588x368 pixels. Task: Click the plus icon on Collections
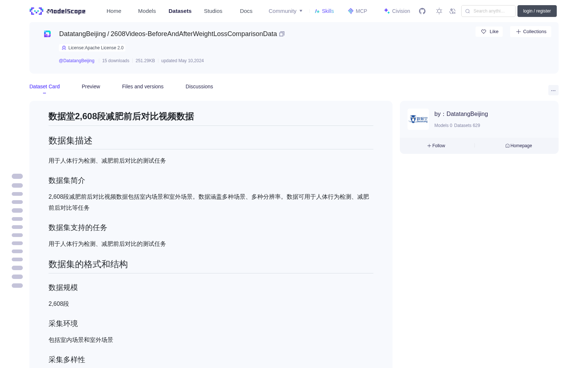click(x=519, y=32)
